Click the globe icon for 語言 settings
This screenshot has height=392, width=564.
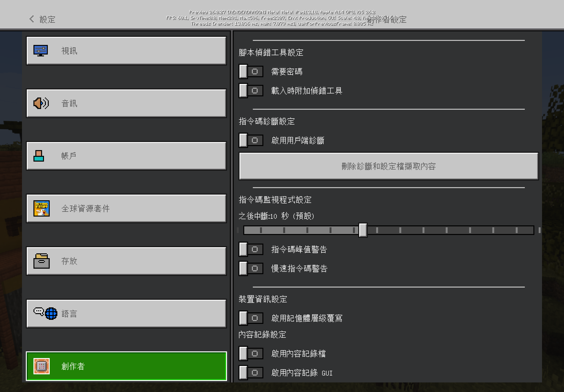coord(51,313)
